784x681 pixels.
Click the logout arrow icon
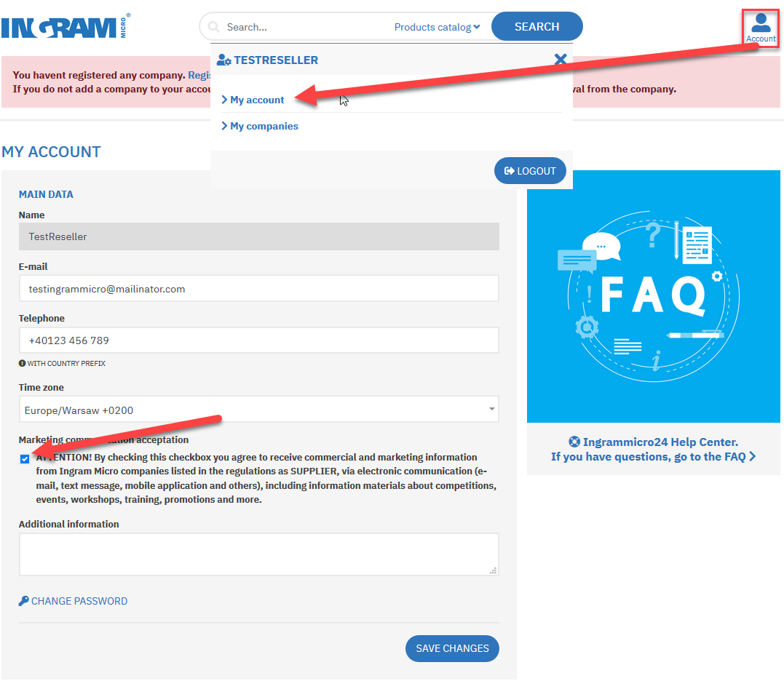(x=509, y=171)
